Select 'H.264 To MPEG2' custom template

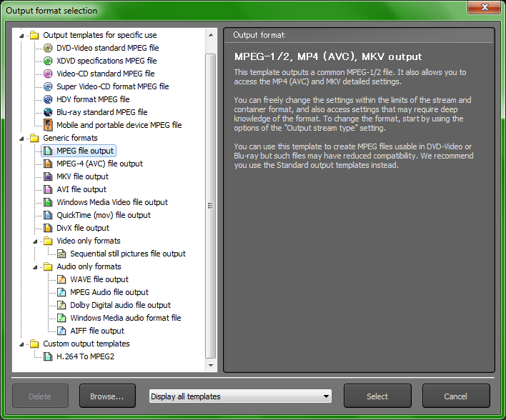pos(85,356)
